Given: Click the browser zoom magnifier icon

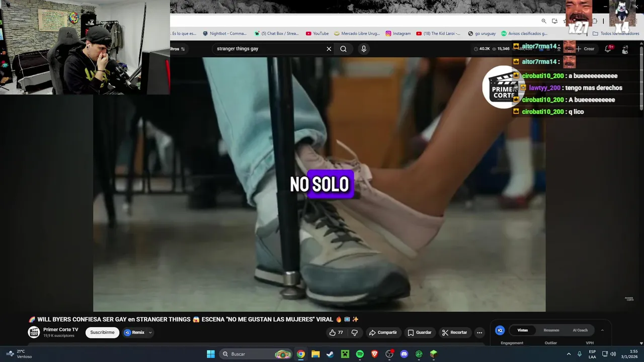Looking at the screenshot, I should [544, 21].
